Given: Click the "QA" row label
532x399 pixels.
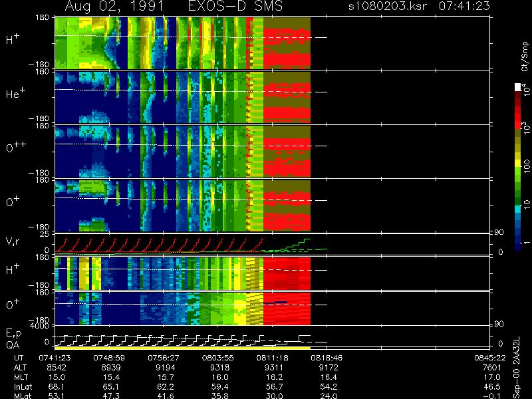Looking at the screenshot, I should pyautogui.click(x=13, y=345).
